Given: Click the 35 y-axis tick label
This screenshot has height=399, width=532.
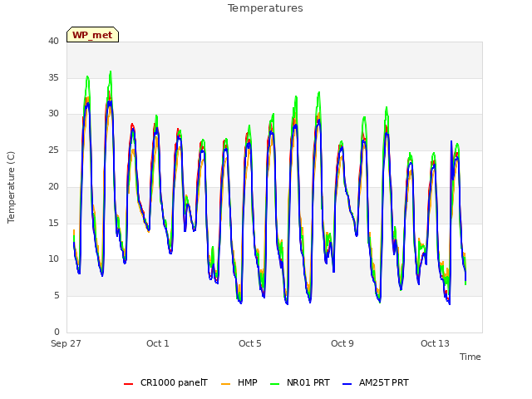Looking at the screenshot, I should pyautogui.click(x=53, y=77).
